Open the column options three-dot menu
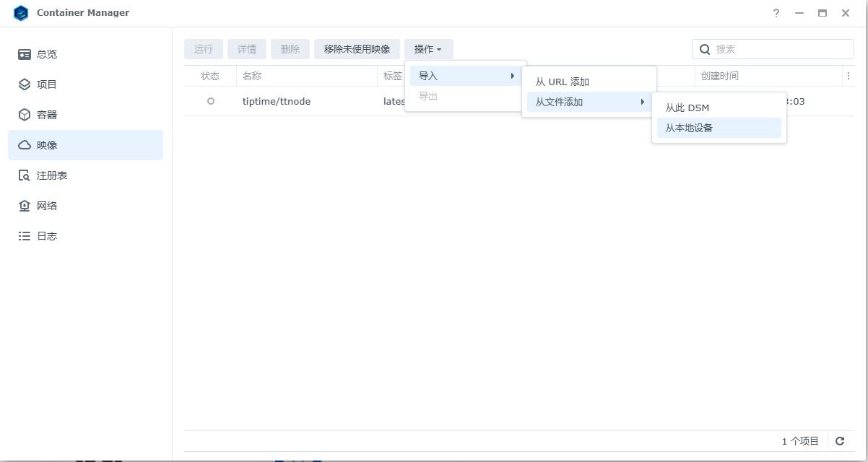Image resolution: width=868 pixels, height=462 pixels. point(848,76)
